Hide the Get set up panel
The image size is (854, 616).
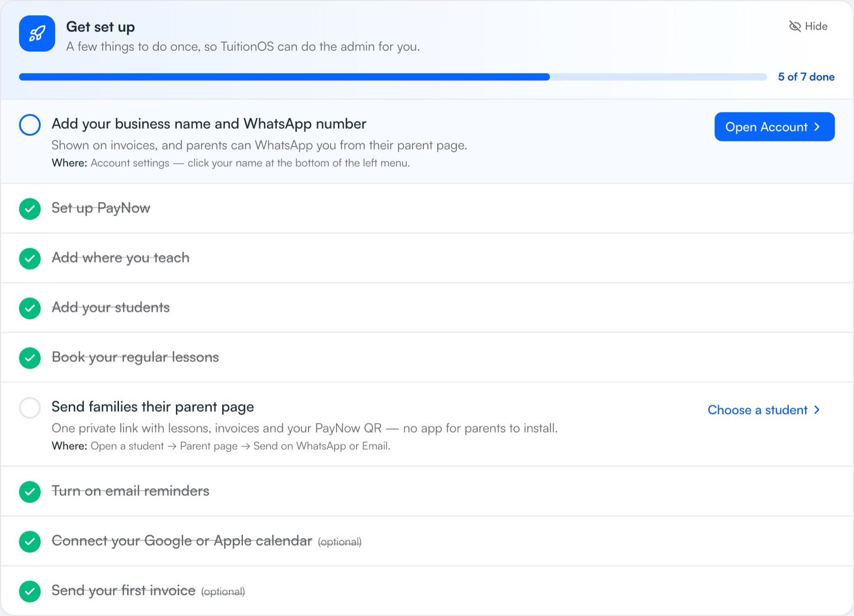pyautogui.click(x=808, y=26)
